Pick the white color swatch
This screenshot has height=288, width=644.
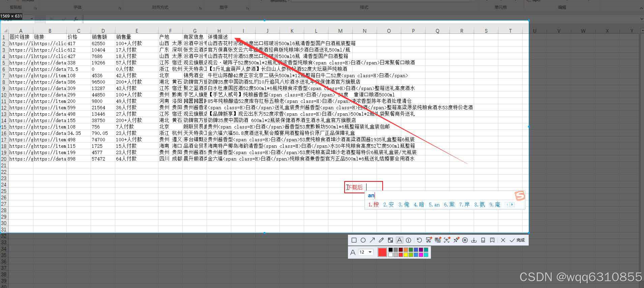click(x=390, y=255)
